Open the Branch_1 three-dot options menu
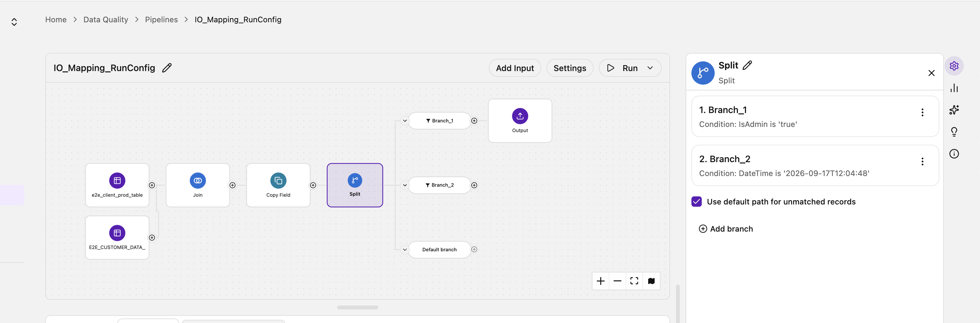Image resolution: width=980 pixels, height=323 pixels. point(922,112)
